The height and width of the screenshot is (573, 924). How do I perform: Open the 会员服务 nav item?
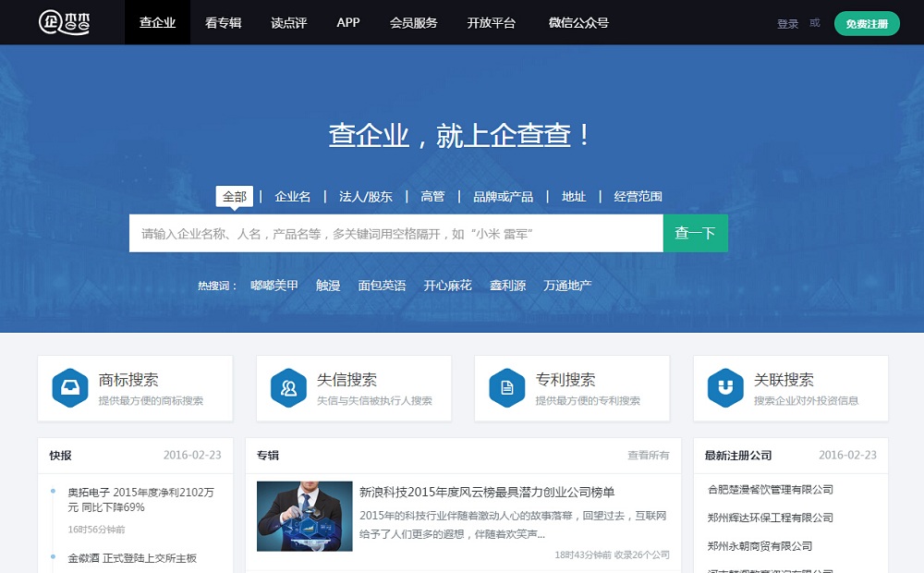(414, 22)
